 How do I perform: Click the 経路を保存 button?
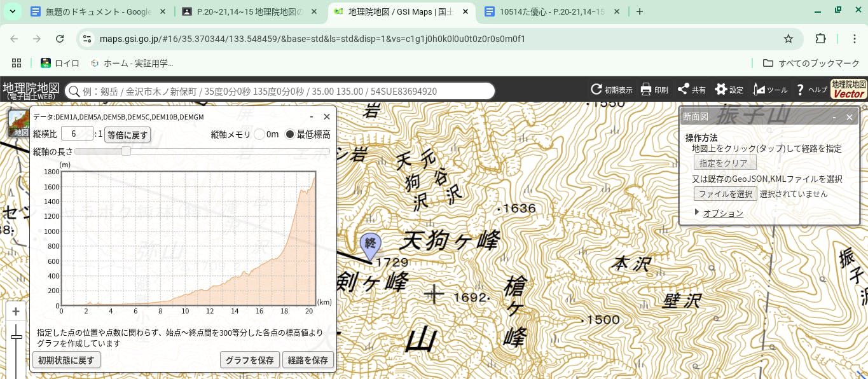(308, 360)
